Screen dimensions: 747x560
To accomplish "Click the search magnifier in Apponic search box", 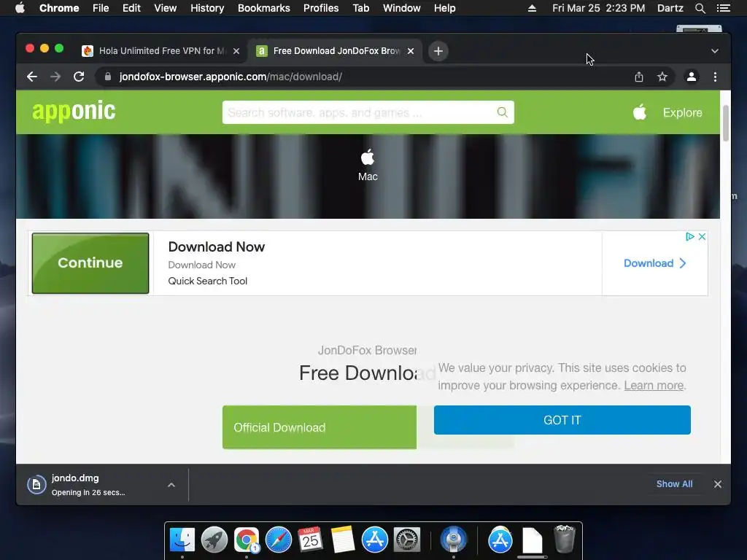I will point(502,112).
